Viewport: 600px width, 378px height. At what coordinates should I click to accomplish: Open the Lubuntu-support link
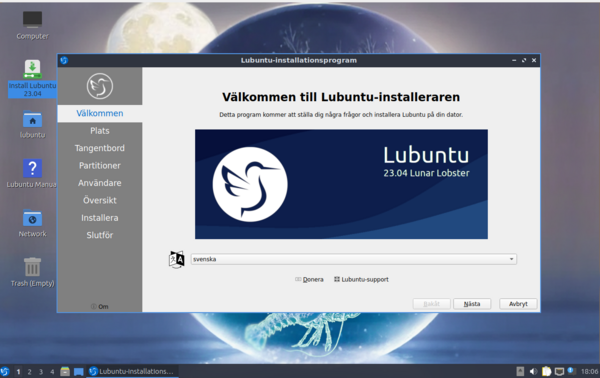(x=361, y=279)
